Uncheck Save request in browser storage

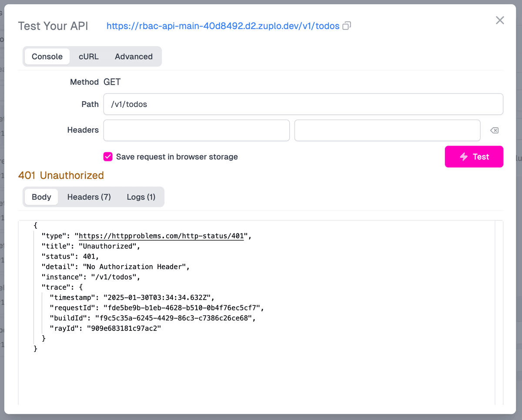coord(108,157)
